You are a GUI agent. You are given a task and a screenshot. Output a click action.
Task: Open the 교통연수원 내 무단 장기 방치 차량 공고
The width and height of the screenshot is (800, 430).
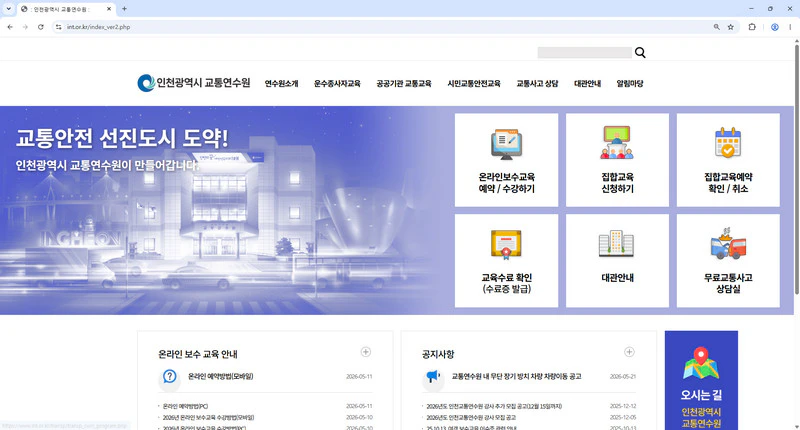pyautogui.click(x=516, y=376)
